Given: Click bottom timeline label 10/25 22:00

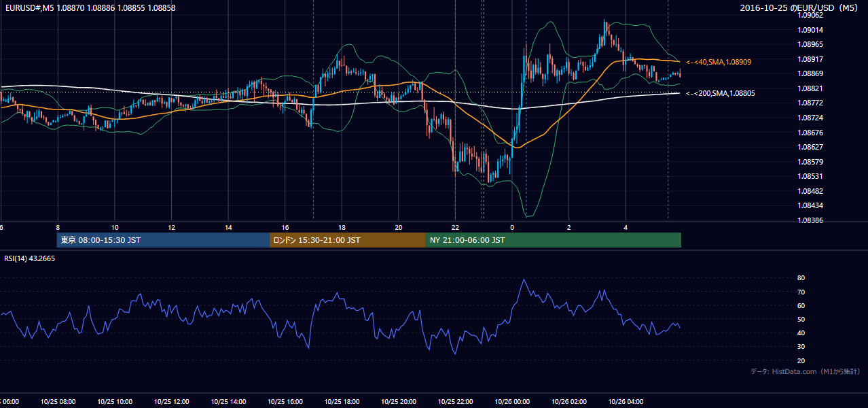Looking at the screenshot, I should pyautogui.click(x=455, y=401).
